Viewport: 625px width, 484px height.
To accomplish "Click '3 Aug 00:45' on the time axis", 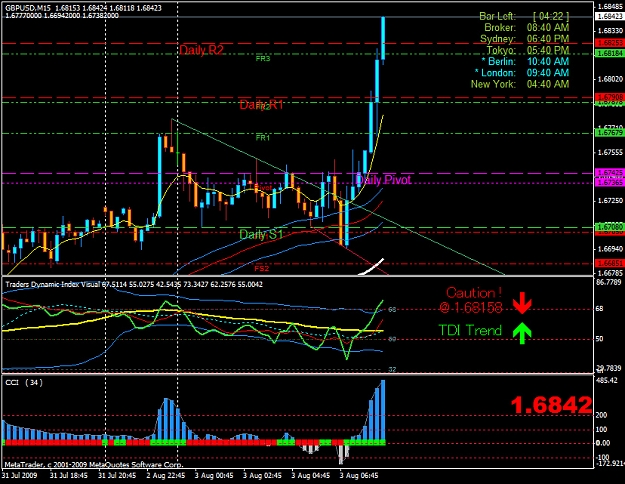I will point(214,475).
